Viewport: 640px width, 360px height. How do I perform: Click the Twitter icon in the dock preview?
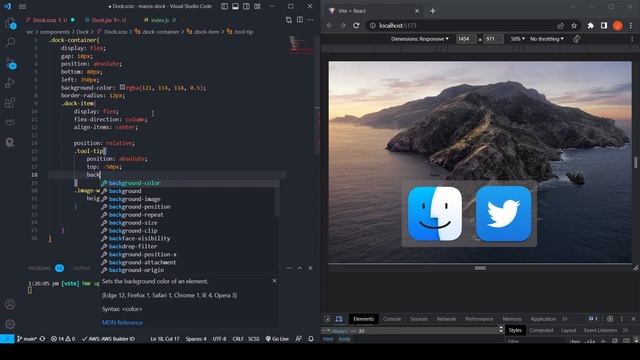coord(503,213)
